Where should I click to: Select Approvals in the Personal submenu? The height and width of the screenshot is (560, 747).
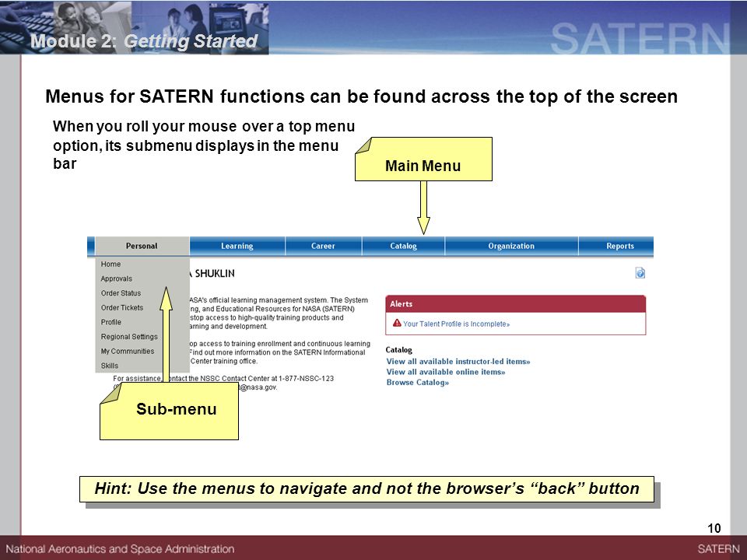tap(116, 278)
